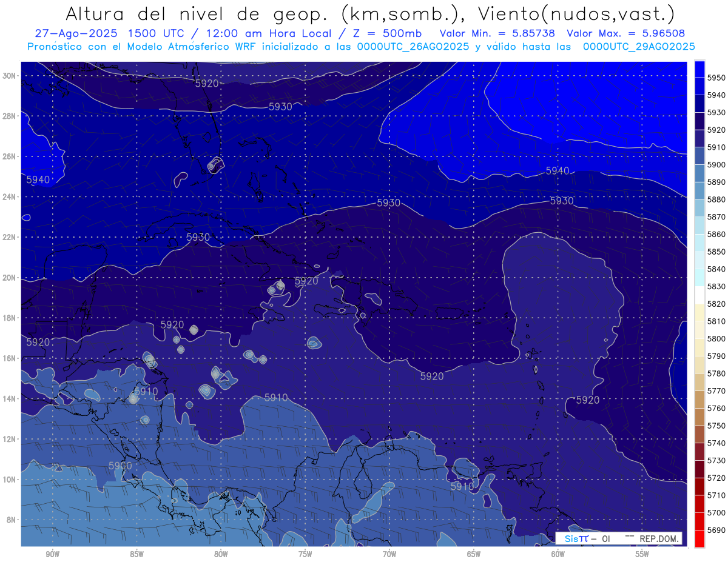Viewport: 728px width, 562px height.
Task: Click the 75W longitude axis label
Action: coord(305,554)
